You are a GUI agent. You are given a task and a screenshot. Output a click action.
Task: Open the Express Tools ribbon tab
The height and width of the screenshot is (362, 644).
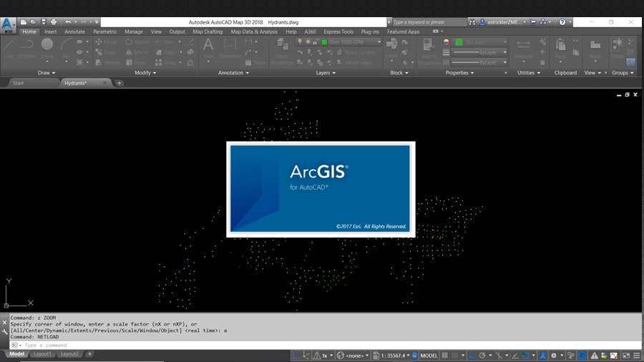pyautogui.click(x=338, y=31)
